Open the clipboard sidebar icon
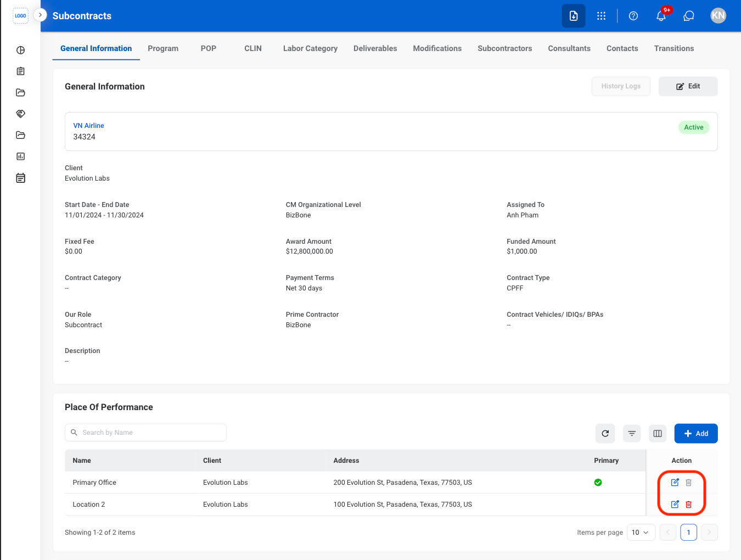Image resolution: width=741 pixels, height=560 pixels. 21,71
